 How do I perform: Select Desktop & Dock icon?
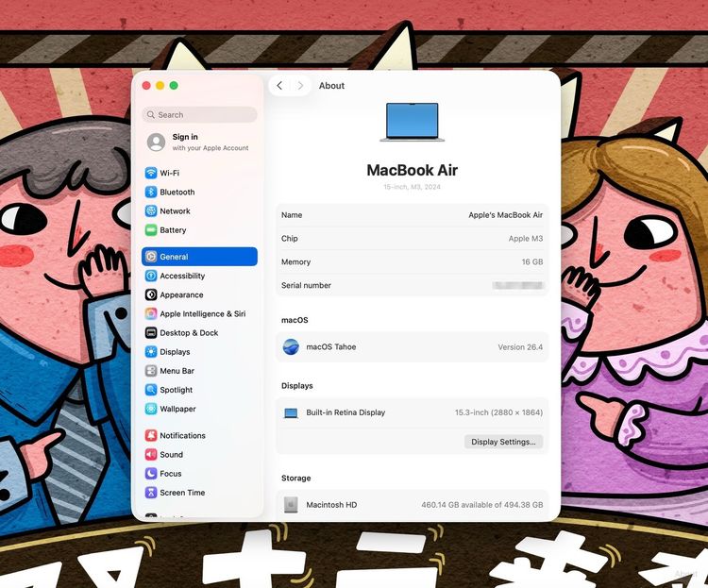[151, 333]
